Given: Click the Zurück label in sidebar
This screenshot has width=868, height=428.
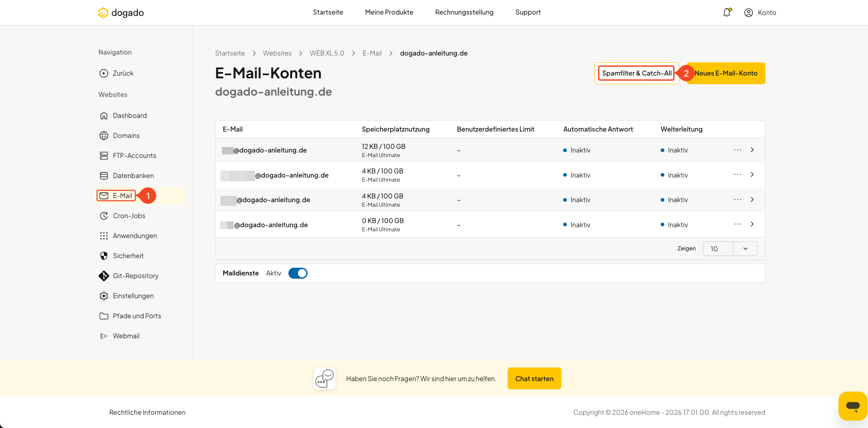Looking at the screenshot, I should click(x=123, y=73).
